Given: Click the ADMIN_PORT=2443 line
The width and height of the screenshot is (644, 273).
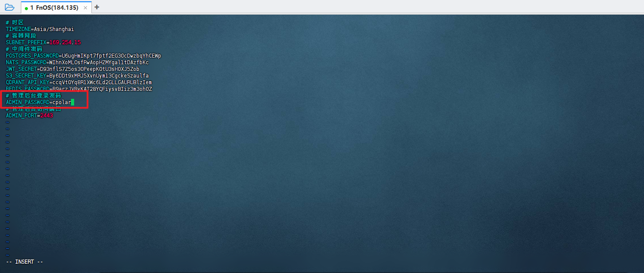Looking at the screenshot, I should [29, 116].
